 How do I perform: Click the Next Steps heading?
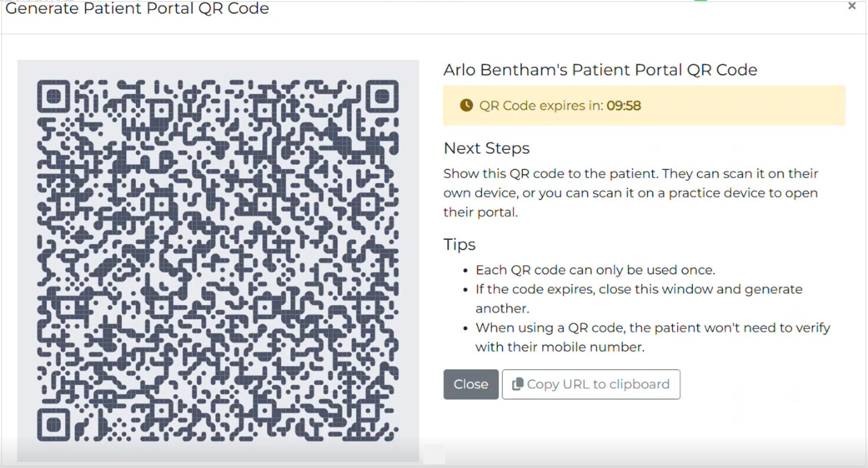(486, 148)
